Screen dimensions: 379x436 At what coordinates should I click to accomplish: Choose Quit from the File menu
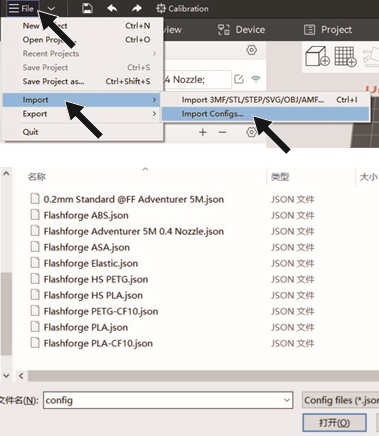(x=81, y=132)
